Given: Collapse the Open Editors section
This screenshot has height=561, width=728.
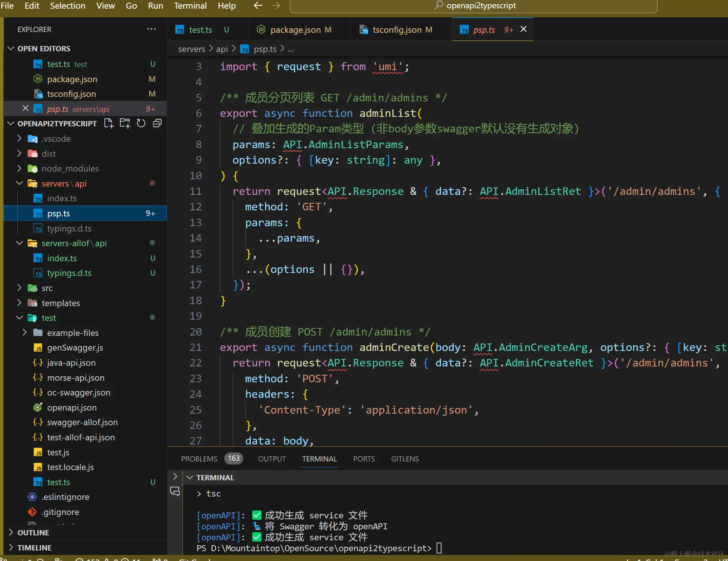Looking at the screenshot, I should [x=11, y=49].
